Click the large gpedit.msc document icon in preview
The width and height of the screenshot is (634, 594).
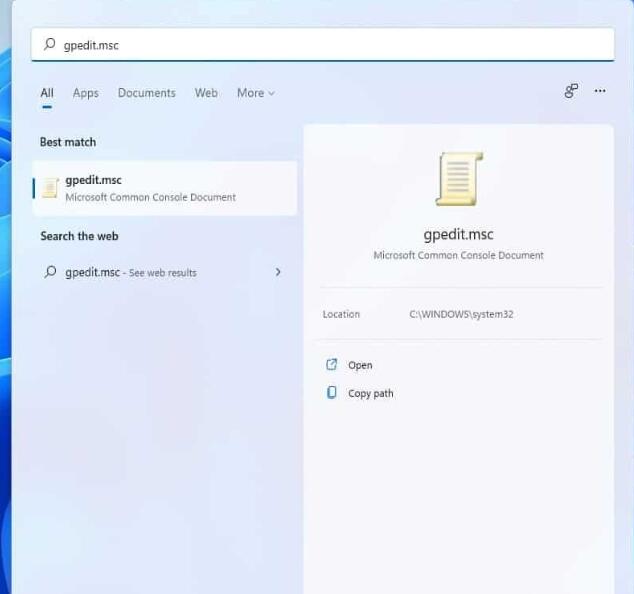[x=459, y=179]
